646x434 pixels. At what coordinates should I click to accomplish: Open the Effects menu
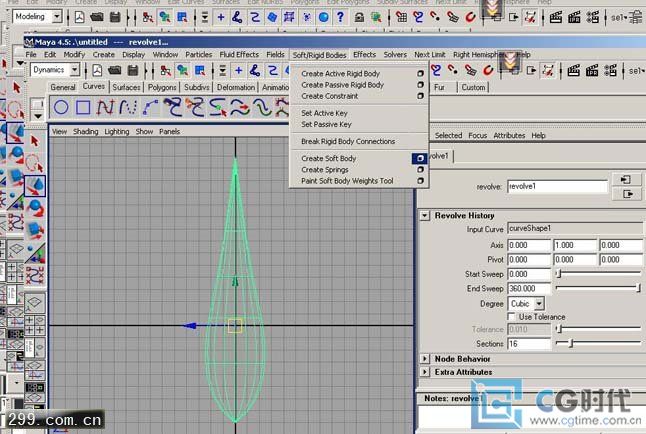point(364,54)
